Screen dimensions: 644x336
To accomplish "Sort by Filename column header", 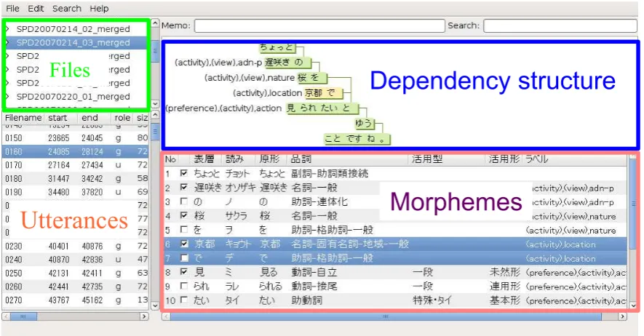I will click(23, 118).
